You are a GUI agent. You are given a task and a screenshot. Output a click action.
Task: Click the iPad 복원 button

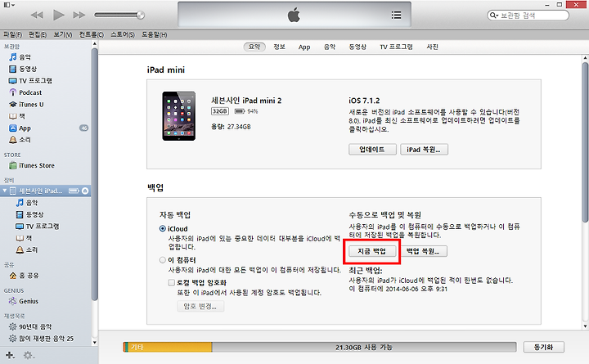click(x=424, y=150)
